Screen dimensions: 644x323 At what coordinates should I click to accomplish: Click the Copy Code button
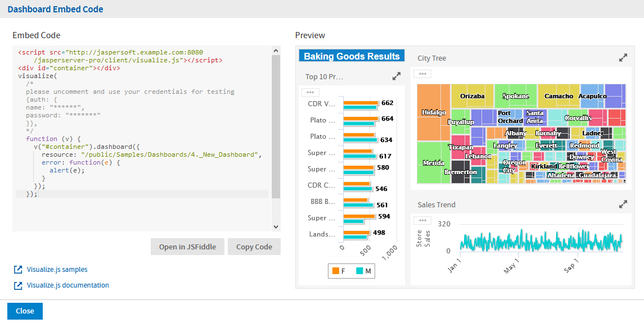click(x=254, y=247)
